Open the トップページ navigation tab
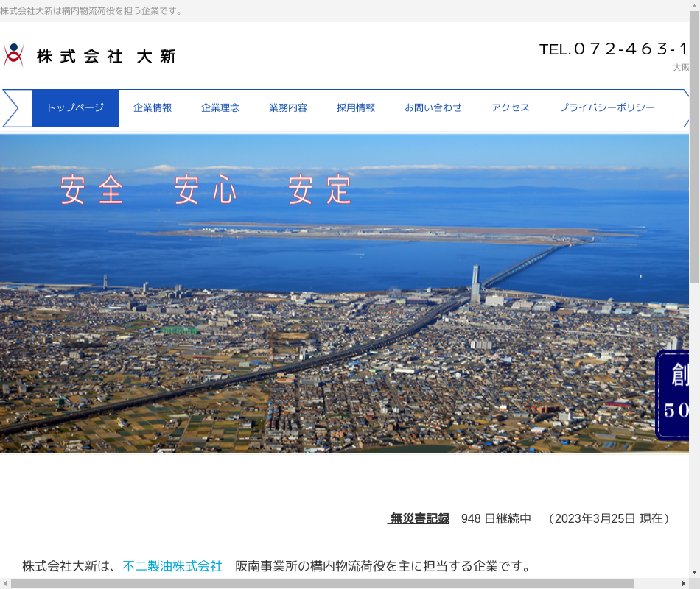Screen dimensions: 700x589 click(75, 108)
